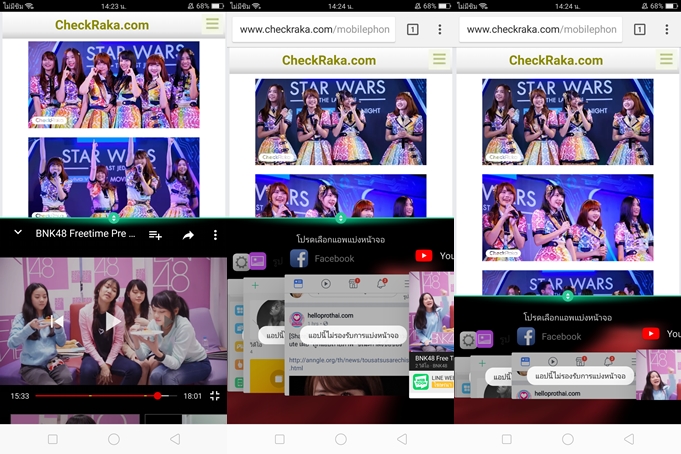Collapse the BNK48 YouTube video player

pos(18,233)
